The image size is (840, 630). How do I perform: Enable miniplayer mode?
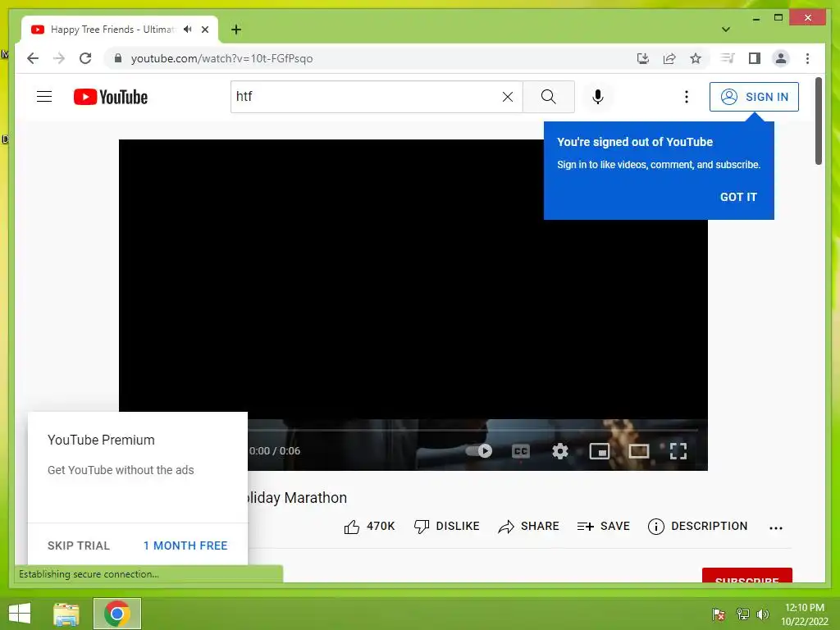point(600,451)
